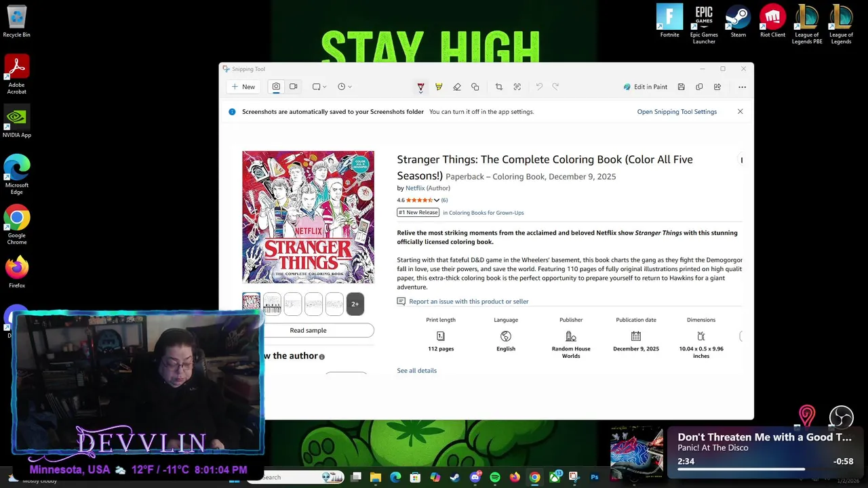Click the (6) ratings count link
Screen dimensions: 868x488
(x=444, y=200)
